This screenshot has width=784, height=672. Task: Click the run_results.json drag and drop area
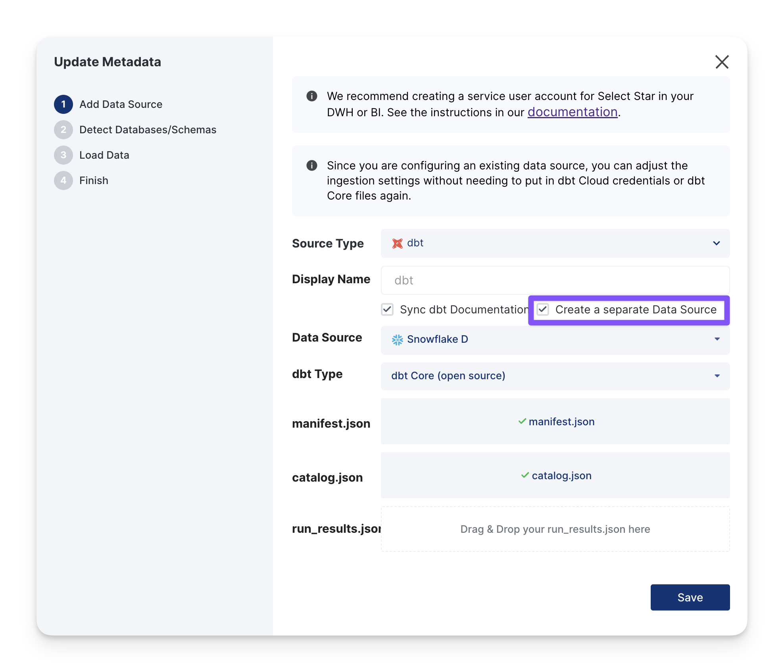coord(555,529)
